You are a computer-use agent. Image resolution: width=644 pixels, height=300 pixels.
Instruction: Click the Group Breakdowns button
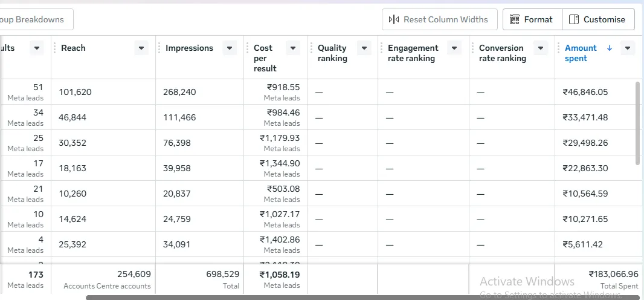click(36, 19)
